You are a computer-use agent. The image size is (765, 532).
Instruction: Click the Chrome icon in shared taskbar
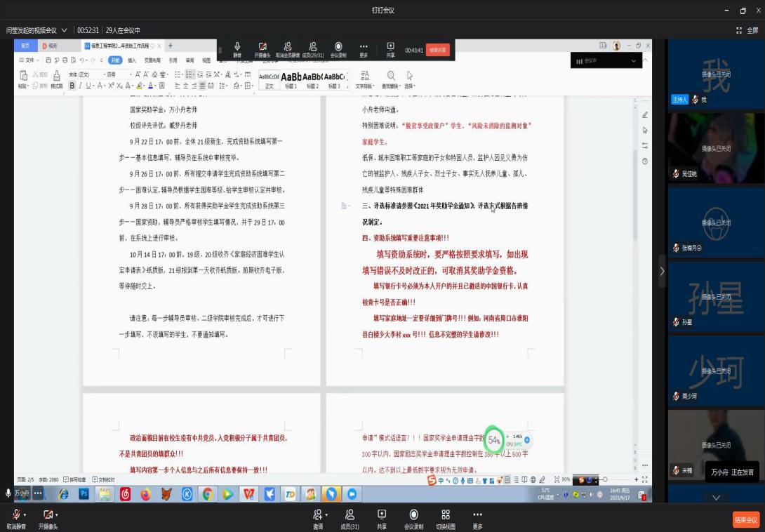coord(208,494)
